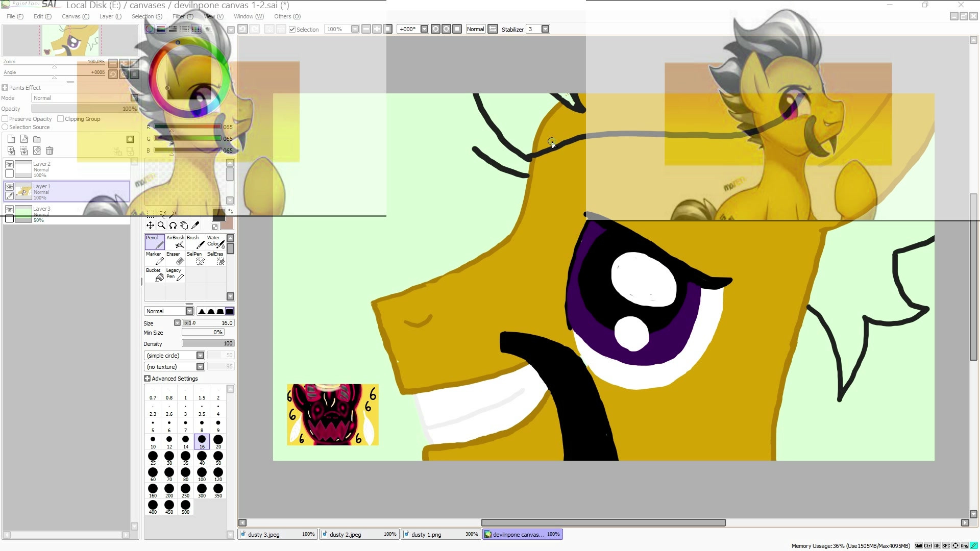Image resolution: width=980 pixels, height=551 pixels.
Task: Create a new normal layer
Action: [11, 139]
